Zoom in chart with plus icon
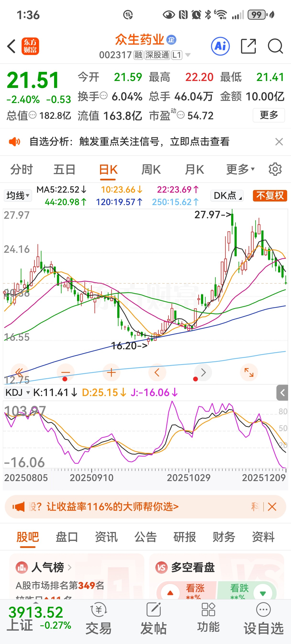Screen dimensions: 291x644 pyautogui.click(x=112, y=373)
